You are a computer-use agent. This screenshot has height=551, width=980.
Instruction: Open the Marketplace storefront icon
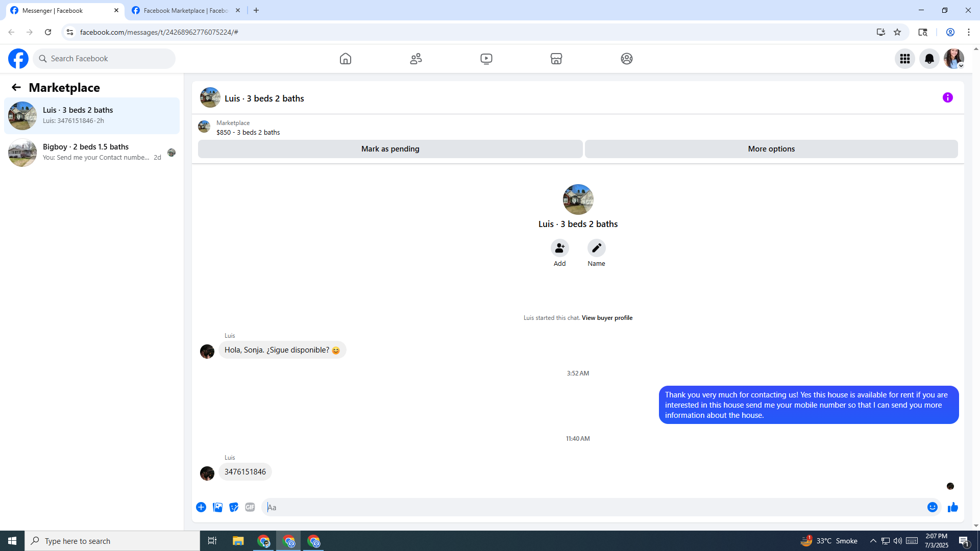point(556,59)
